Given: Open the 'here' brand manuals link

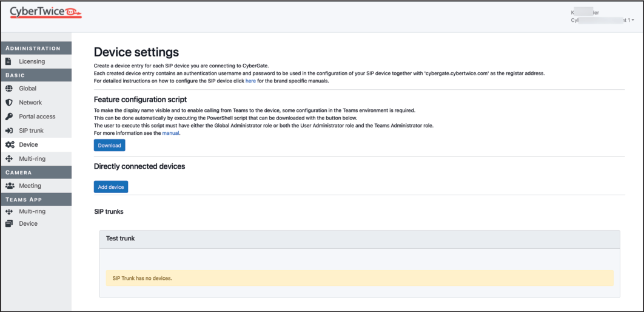Looking at the screenshot, I should (x=250, y=81).
